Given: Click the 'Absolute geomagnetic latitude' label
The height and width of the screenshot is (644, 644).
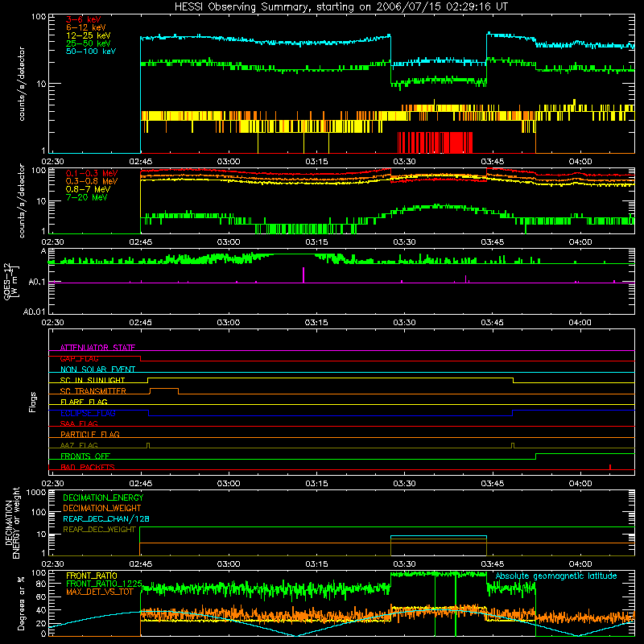Looking at the screenshot, I should click(x=556, y=576).
